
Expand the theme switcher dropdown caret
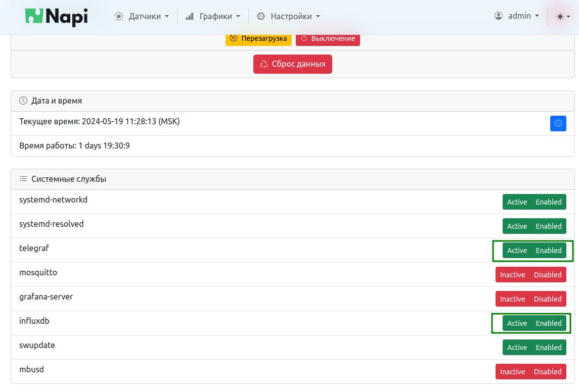568,17
